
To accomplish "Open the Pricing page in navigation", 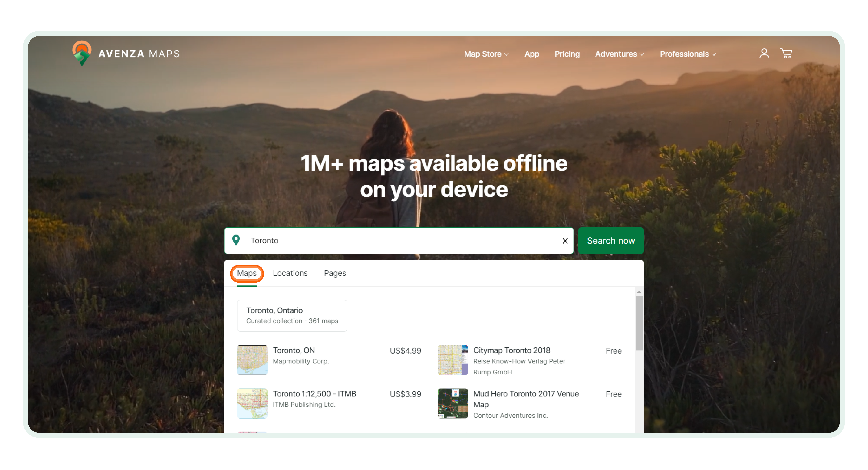I will pyautogui.click(x=567, y=54).
